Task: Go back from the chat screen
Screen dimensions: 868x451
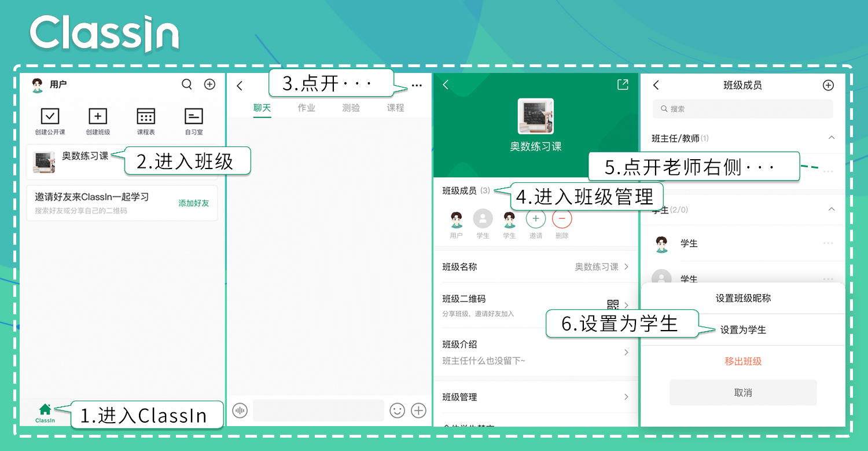Action: pyautogui.click(x=240, y=86)
